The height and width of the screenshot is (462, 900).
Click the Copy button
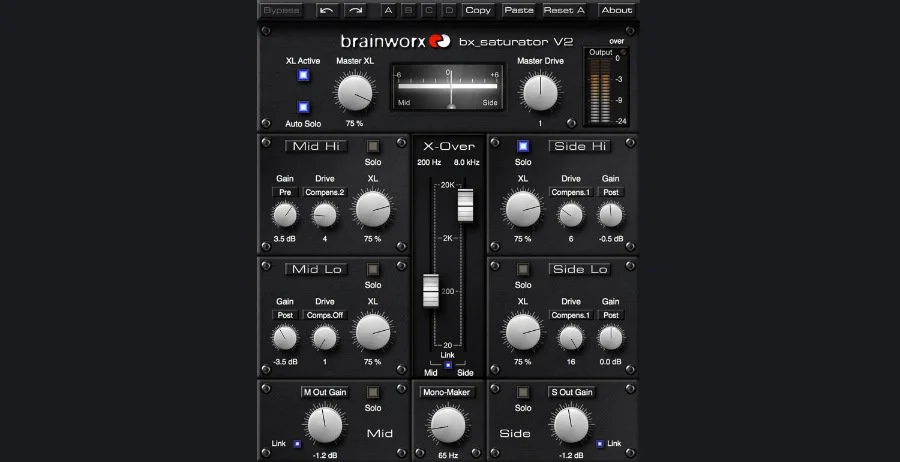point(478,10)
